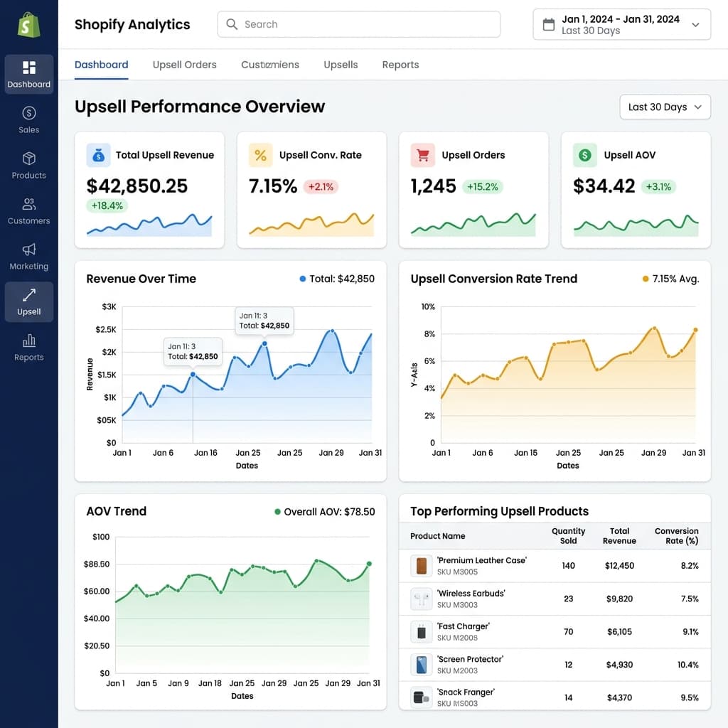Switch to the Custiziniens tab
This screenshot has width=728, height=728.
pyautogui.click(x=269, y=65)
